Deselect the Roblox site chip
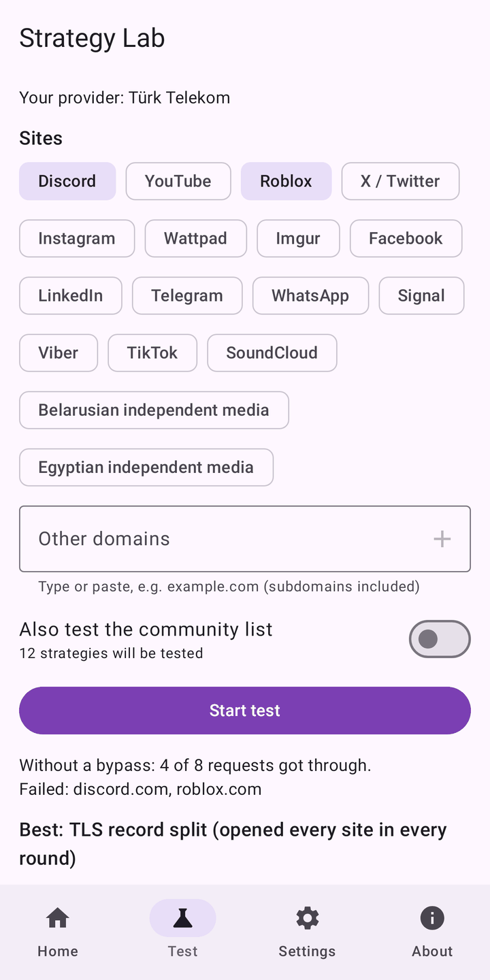490x980 pixels. (286, 181)
